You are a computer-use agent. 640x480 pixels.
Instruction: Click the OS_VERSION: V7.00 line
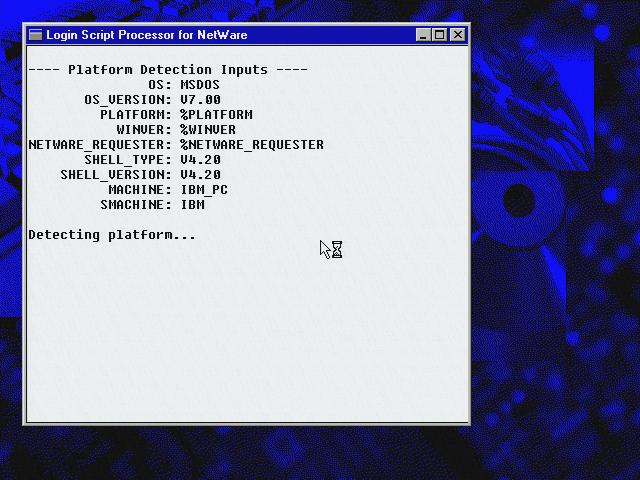click(153, 100)
